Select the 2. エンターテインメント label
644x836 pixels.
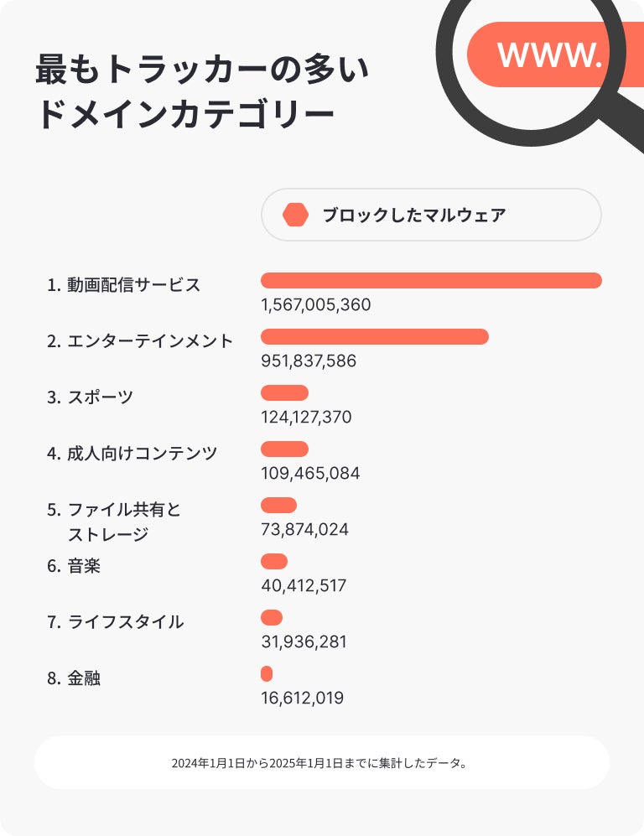pyautogui.click(x=140, y=341)
